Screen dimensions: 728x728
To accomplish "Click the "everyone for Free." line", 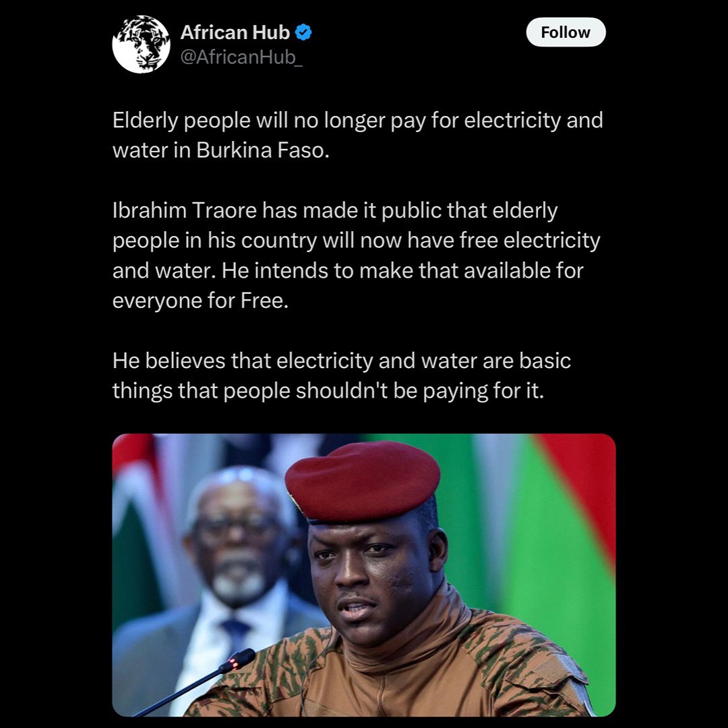I will point(201,301).
